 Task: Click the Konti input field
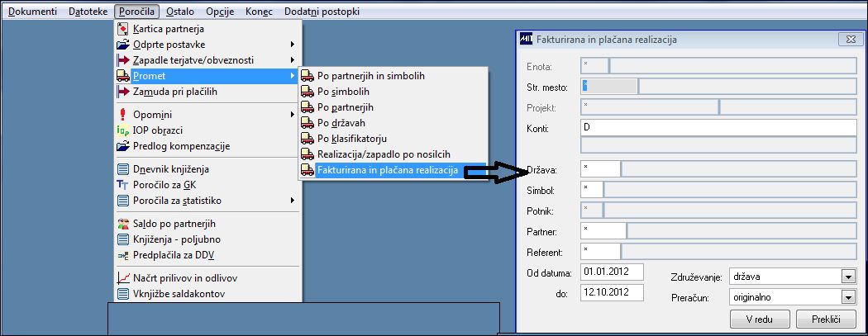pos(718,127)
